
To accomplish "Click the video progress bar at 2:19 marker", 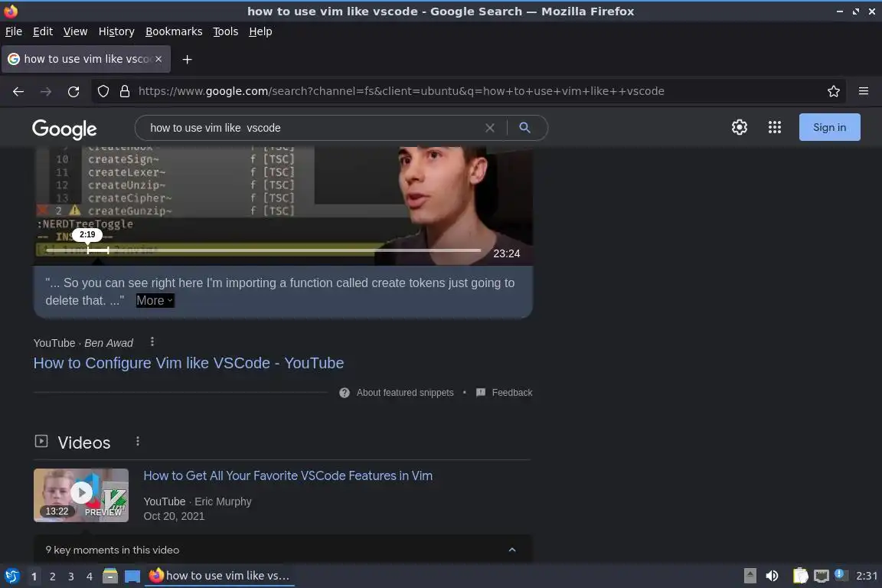I will pyautogui.click(x=88, y=250).
